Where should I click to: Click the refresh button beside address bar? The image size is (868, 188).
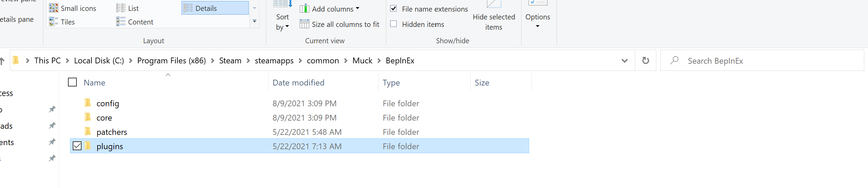click(645, 61)
